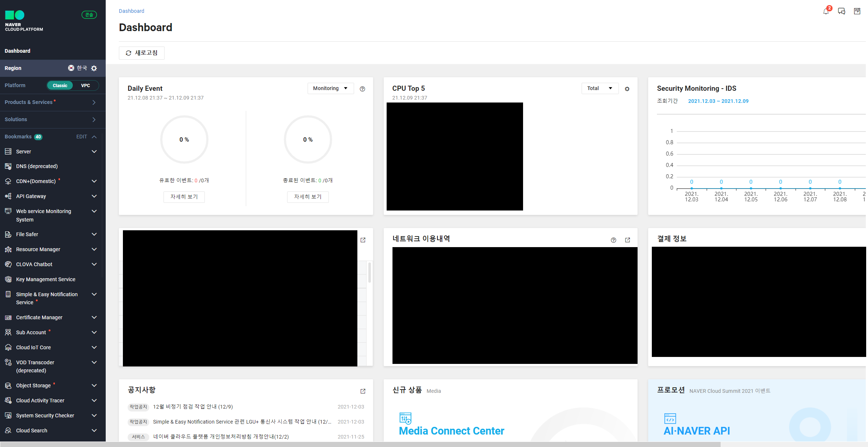The height and width of the screenshot is (447, 868).
Task: Click the notification bell icon
Action: [x=826, y=11]
